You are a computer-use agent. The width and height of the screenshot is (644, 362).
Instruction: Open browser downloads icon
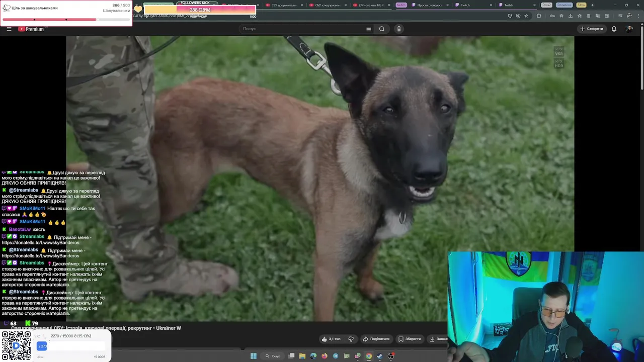(x=570, y=16)
